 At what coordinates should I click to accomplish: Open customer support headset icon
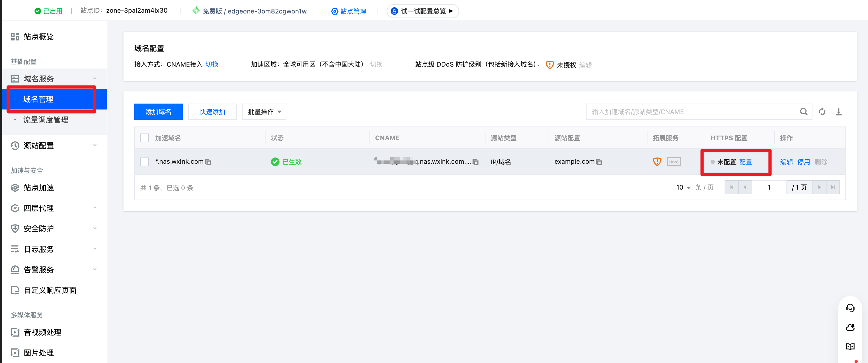[x=850, y=308]
